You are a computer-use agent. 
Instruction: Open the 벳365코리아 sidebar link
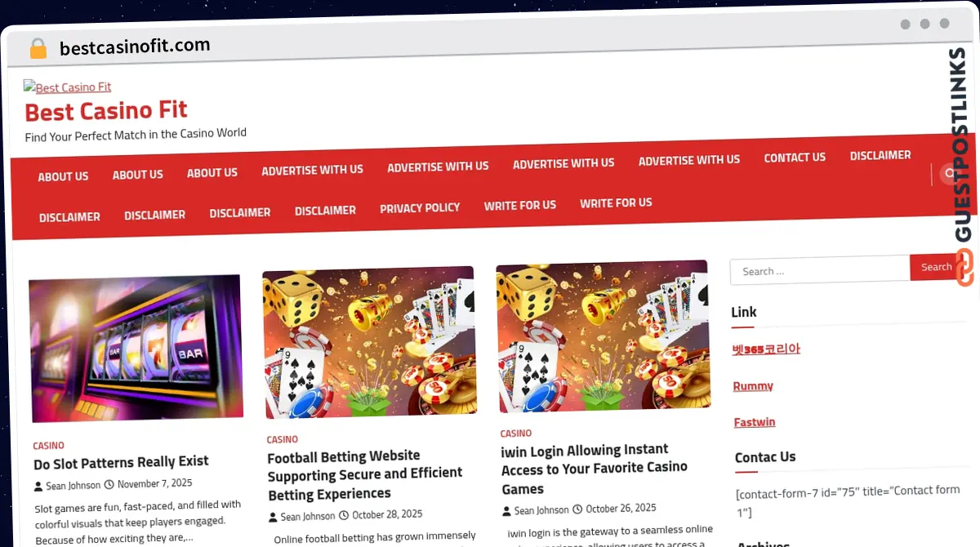coord(766,349)
